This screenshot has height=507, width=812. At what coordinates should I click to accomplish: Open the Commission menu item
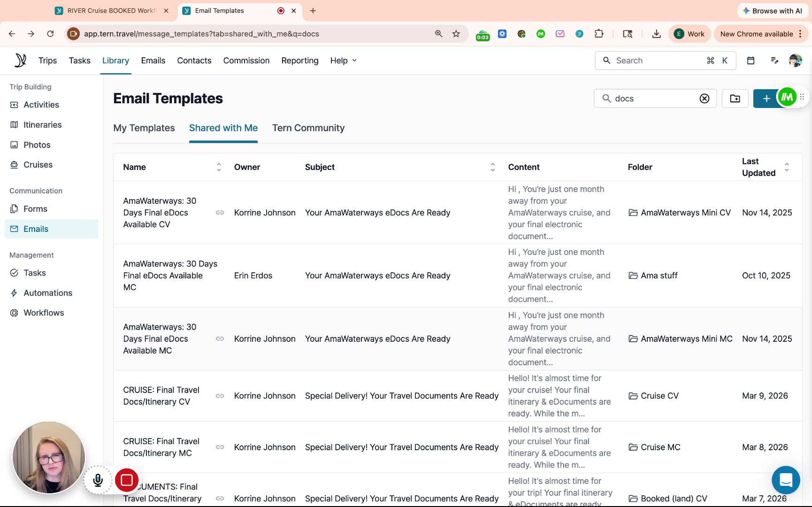[246, 61]
